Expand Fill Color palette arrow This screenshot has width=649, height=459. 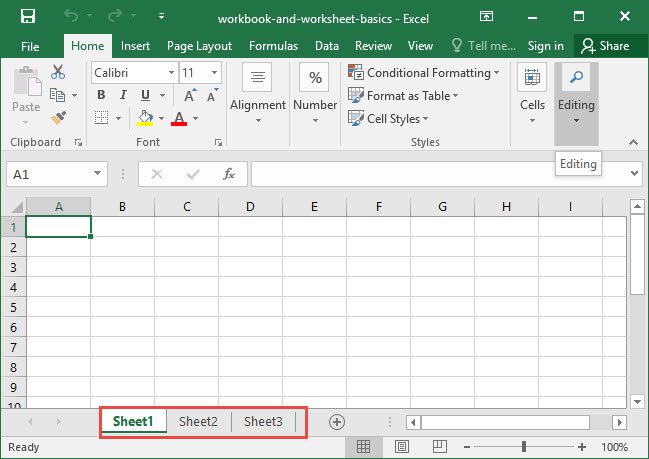click(x=161, y=118)
